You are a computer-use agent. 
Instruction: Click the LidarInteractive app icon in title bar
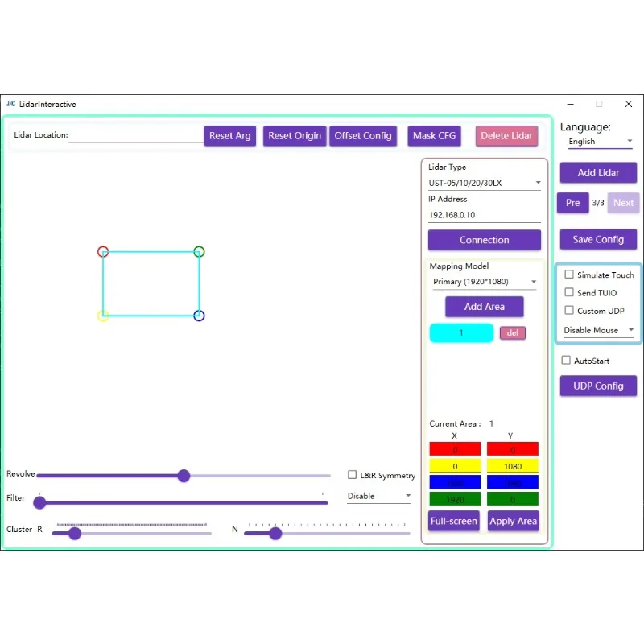pyautogui.click(x=10, y=104)
